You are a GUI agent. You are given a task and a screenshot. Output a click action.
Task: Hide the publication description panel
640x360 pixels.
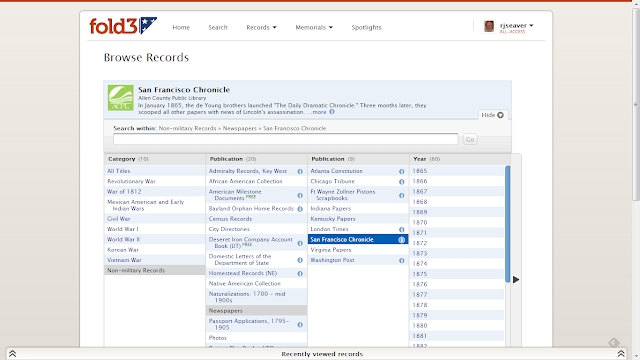pos(492,115)
